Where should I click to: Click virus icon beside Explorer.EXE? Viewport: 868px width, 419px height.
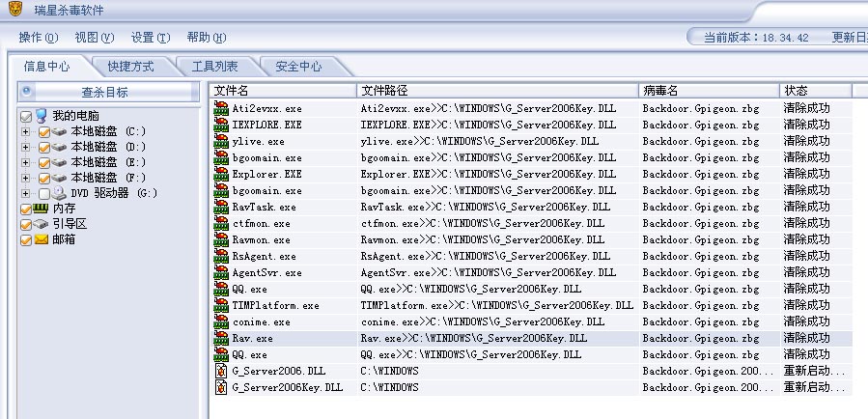point(221,174)
